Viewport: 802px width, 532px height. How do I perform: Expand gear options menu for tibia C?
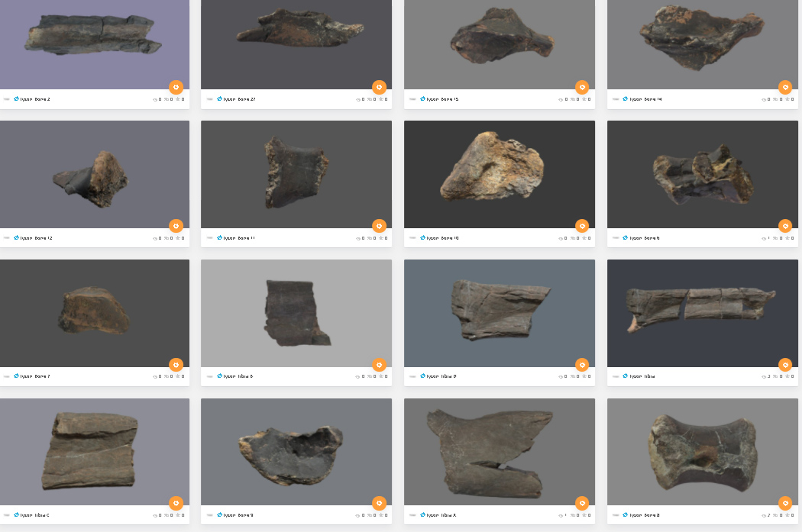[x=176, y=503]
